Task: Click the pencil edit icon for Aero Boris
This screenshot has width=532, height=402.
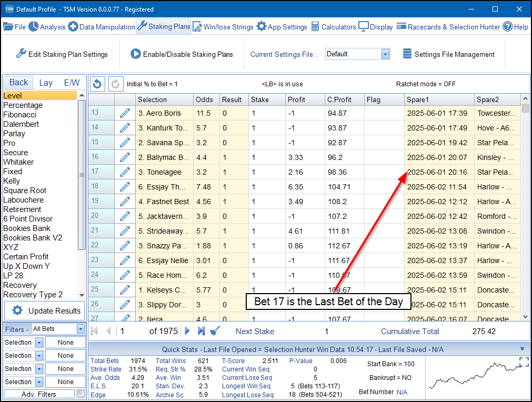Action: coord(125,113)
